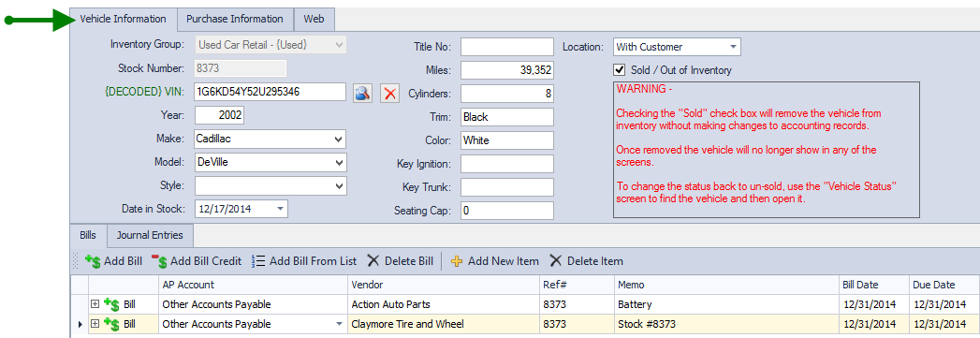Image resolution: width=980 pixels, height=338 pixels.
Task: Open the Model dropdown showing DeVille
Action: pyautogui.click(x=339, y=162)
